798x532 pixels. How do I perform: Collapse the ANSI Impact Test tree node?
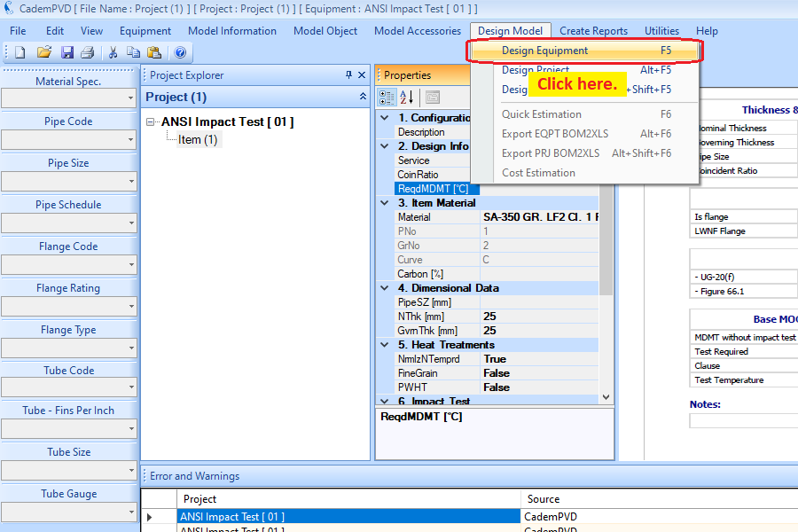152,122
